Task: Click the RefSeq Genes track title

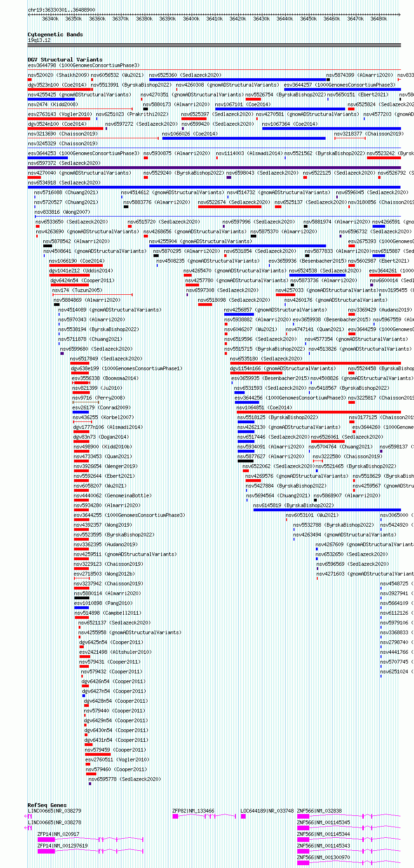Action: [x=47, y=805]
